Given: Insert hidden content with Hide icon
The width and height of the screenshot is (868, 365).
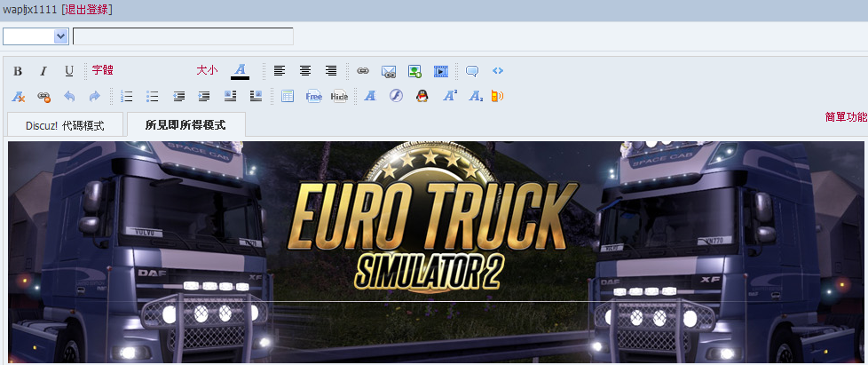Looking at the screenshot, I should [339, 96].
